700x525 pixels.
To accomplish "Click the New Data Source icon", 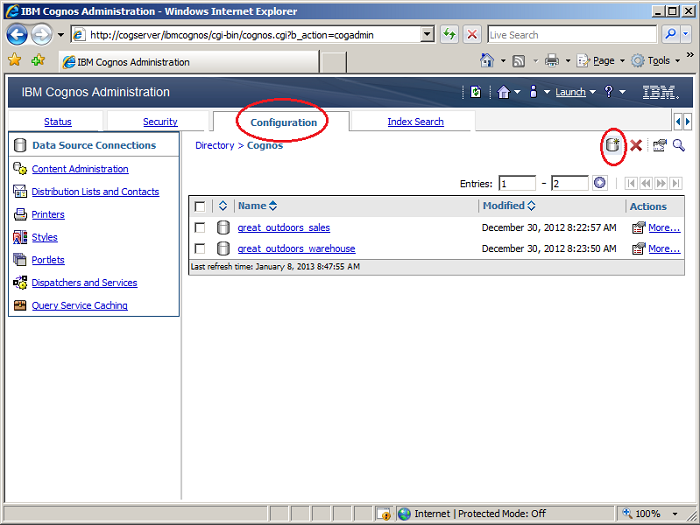I will (x=613, y=145).
